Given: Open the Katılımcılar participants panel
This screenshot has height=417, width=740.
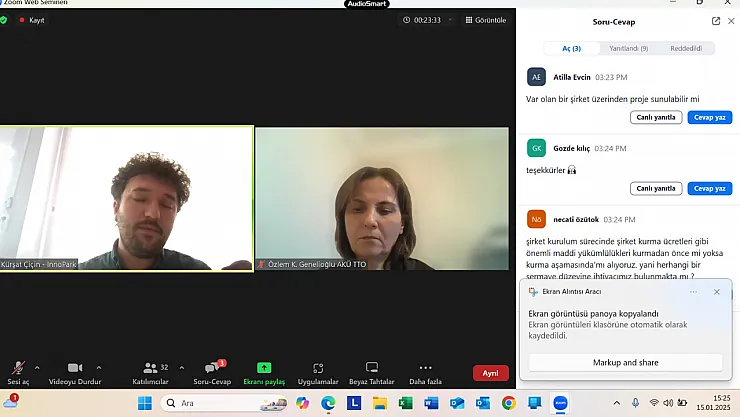Looking at the screenshot, I should [150, 369].
